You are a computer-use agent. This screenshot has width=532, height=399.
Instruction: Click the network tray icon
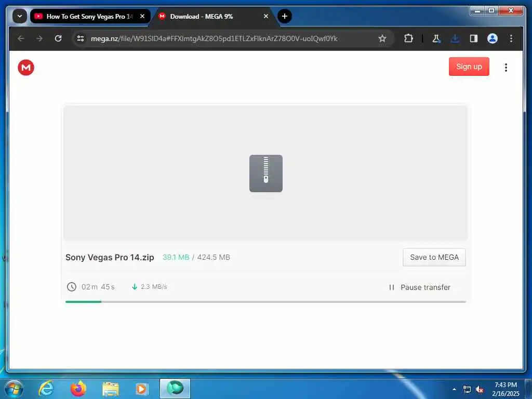coord(467,390)
